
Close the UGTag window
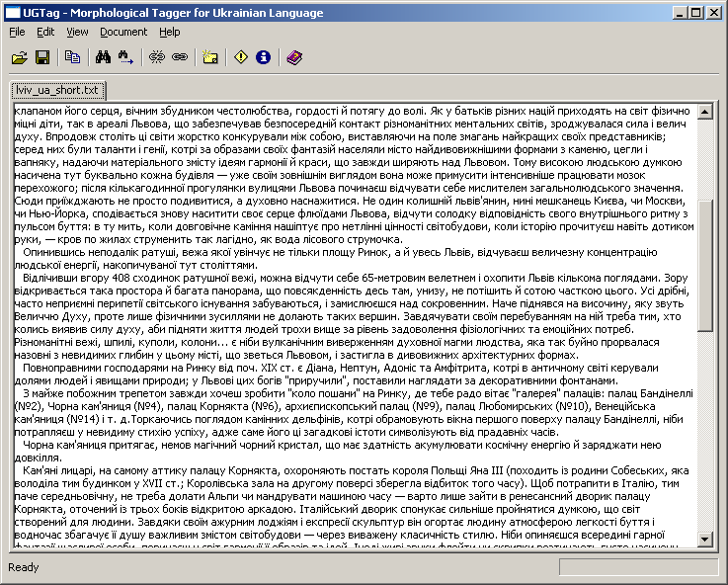713,13
